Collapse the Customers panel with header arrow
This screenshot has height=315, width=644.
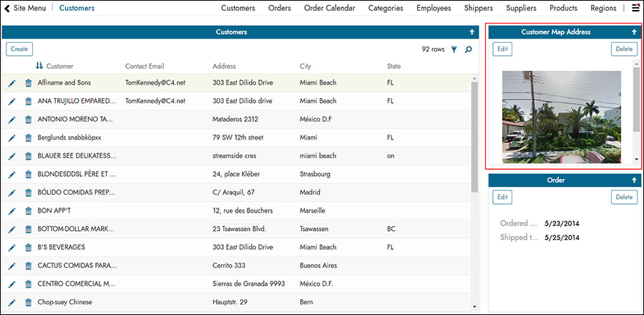[x=472, y=32]
